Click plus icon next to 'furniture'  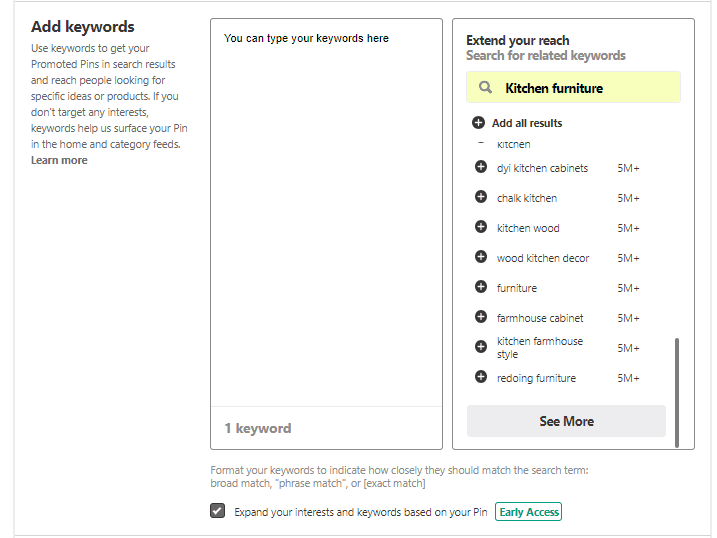[481, 287]
